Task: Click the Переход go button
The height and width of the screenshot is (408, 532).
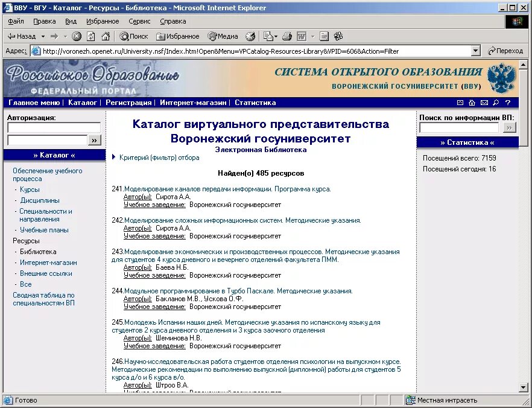Action: 505,51
